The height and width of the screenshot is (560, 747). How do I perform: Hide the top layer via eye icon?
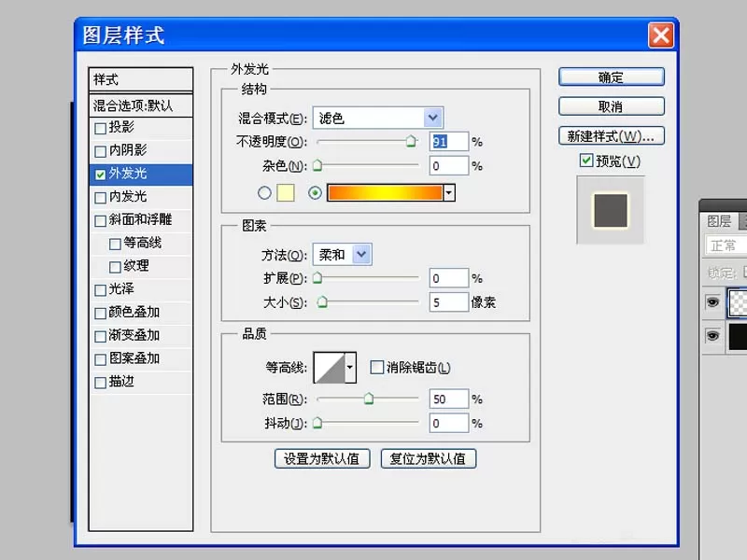712,302
